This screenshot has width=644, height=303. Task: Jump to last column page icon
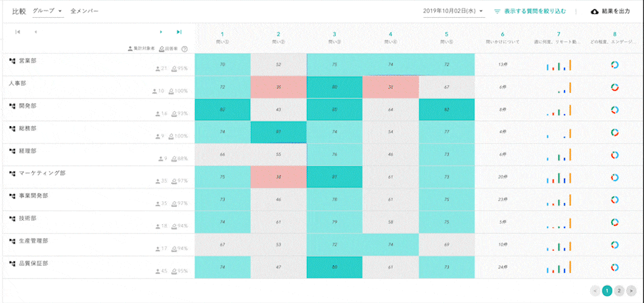pos(179,32)
